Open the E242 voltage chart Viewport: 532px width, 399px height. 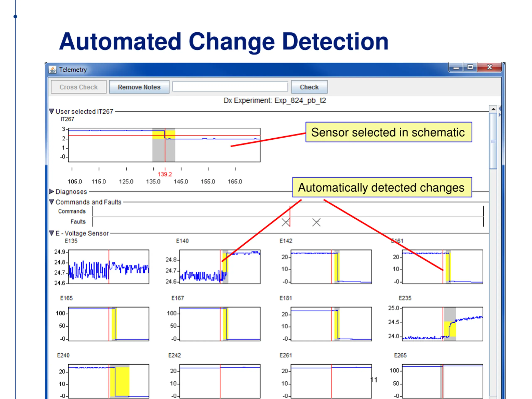click(x=220, y=381)
